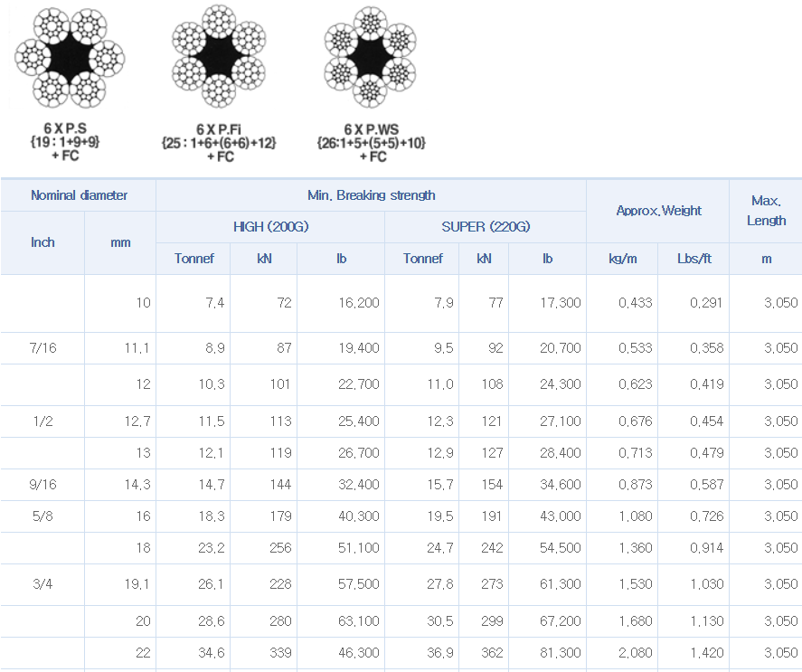Click the '0.433' kg/m value
The width and height of the screenshot is (802, 672).
636,303
